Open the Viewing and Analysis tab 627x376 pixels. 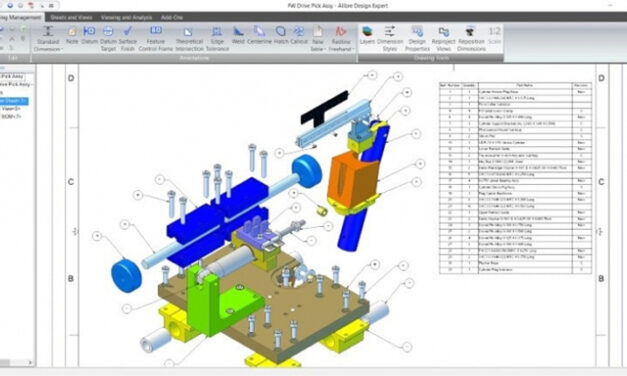tap(126, 17)
